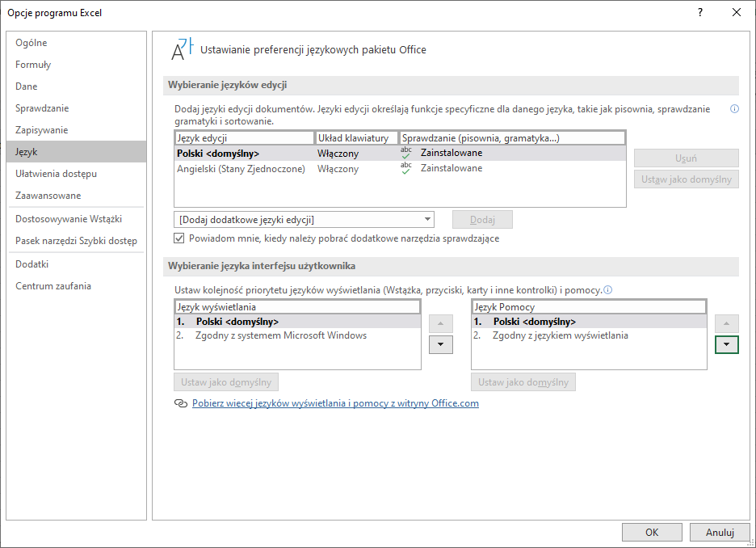Click Ustaw jako domyślny beside editing languages

click(x=686, y=179)
